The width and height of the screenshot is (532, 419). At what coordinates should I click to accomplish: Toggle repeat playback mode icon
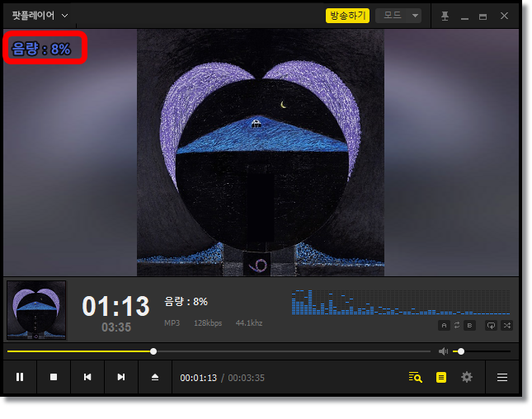click(491, 325)
